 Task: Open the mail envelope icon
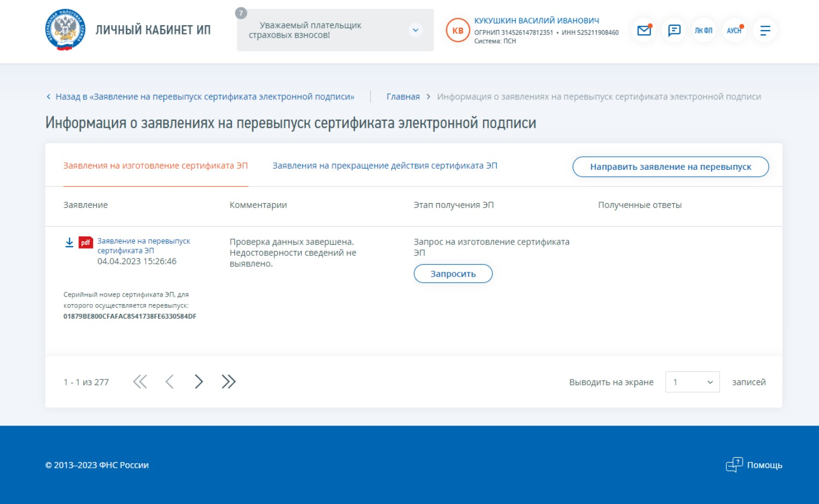tap(644, 31)
